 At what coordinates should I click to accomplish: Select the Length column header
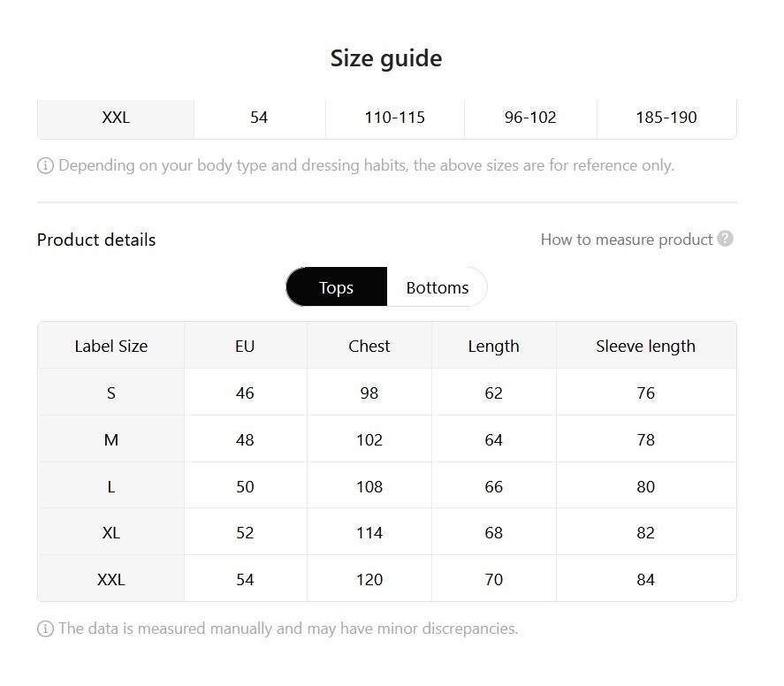coord(493,346)
